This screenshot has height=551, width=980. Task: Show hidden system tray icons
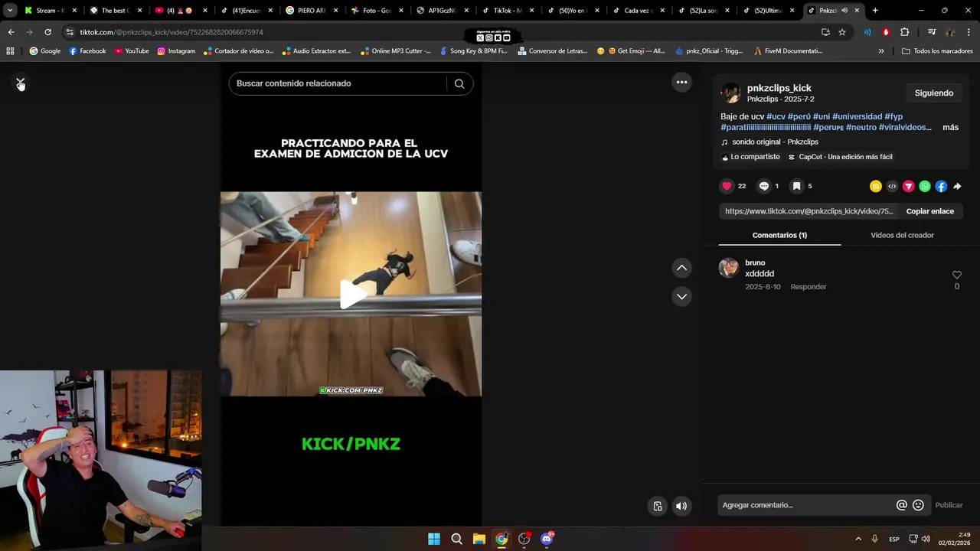pyautogui.click(x=858, y=539)
